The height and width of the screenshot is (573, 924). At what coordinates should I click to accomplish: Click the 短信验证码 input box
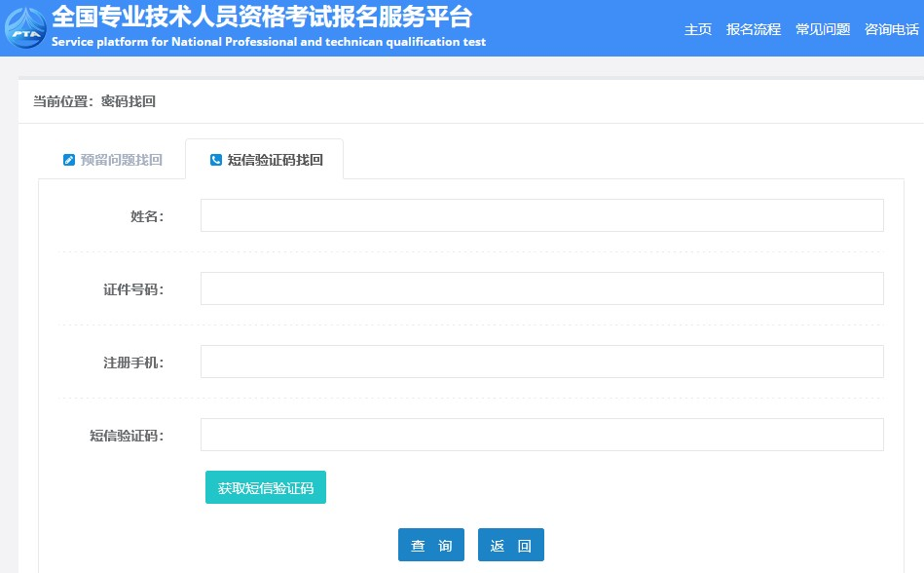click(x=541, y=435)
